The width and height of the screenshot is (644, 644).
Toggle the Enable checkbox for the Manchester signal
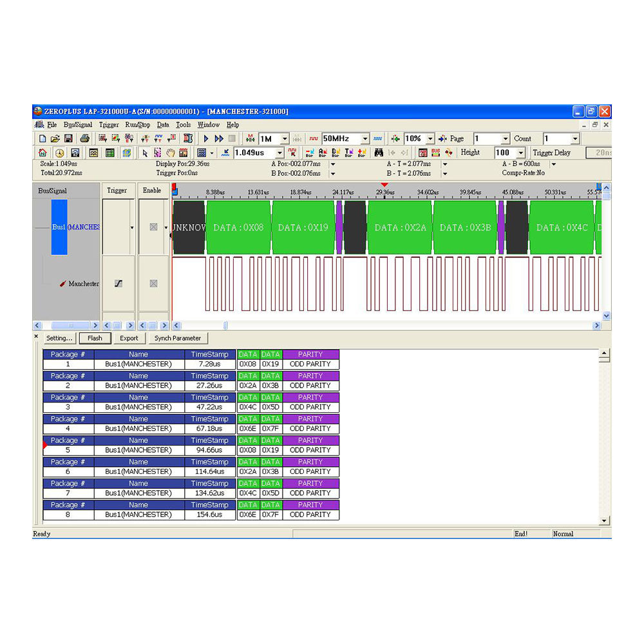pyautogui.click(x=154, y=283)
